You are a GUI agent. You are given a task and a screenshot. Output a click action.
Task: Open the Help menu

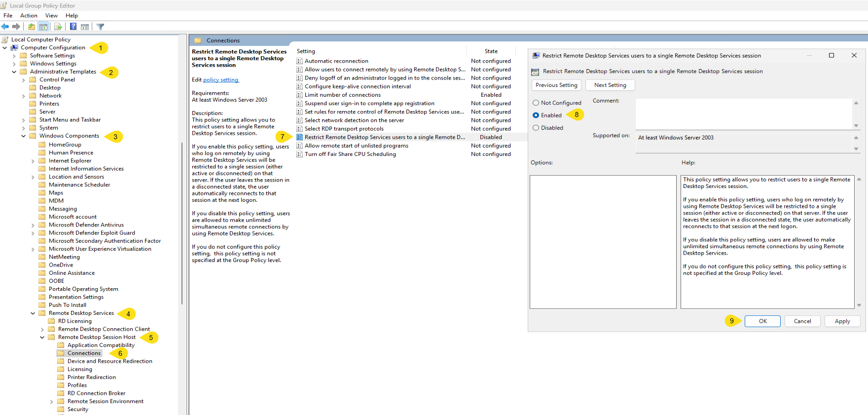72,16
